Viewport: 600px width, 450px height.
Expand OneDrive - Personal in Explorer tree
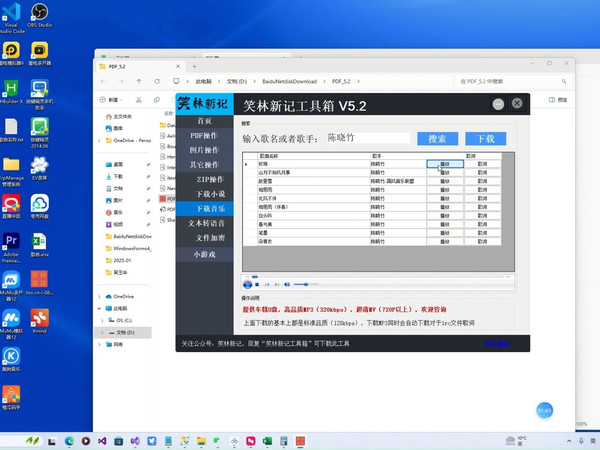tap(99, 140)
